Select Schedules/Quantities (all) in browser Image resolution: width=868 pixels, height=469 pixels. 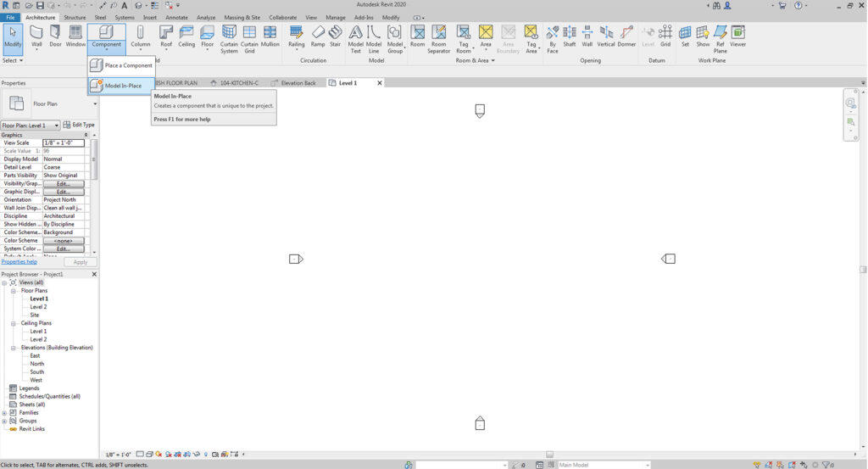tap(49, 396)
